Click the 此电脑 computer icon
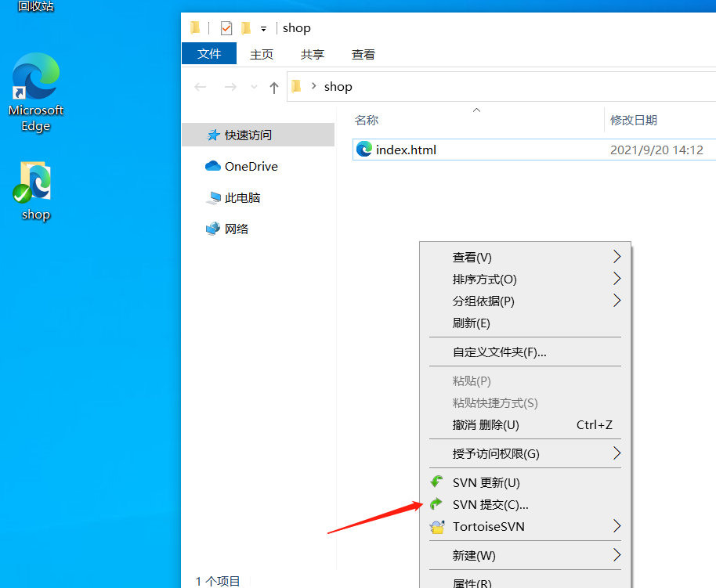Viewport: 716px width, 588px height. click(213, 197)
